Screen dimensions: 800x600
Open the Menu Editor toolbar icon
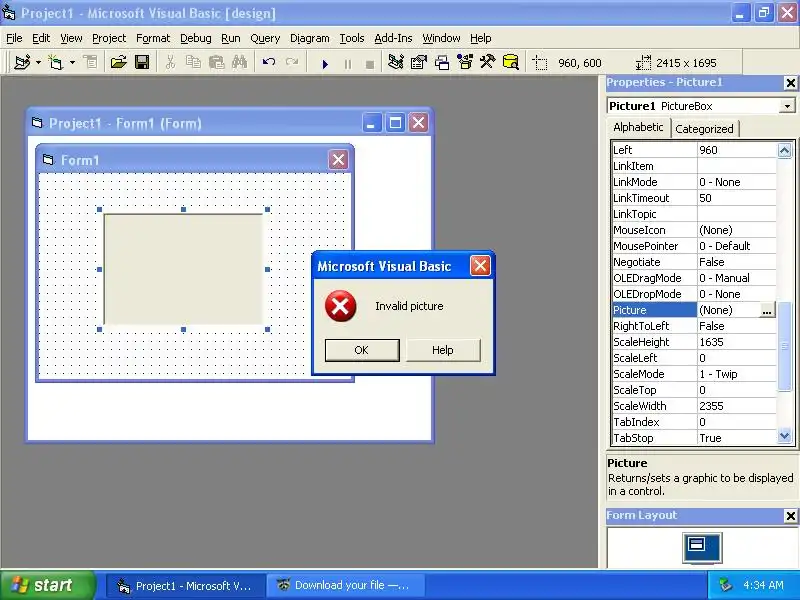click(91, 62)
